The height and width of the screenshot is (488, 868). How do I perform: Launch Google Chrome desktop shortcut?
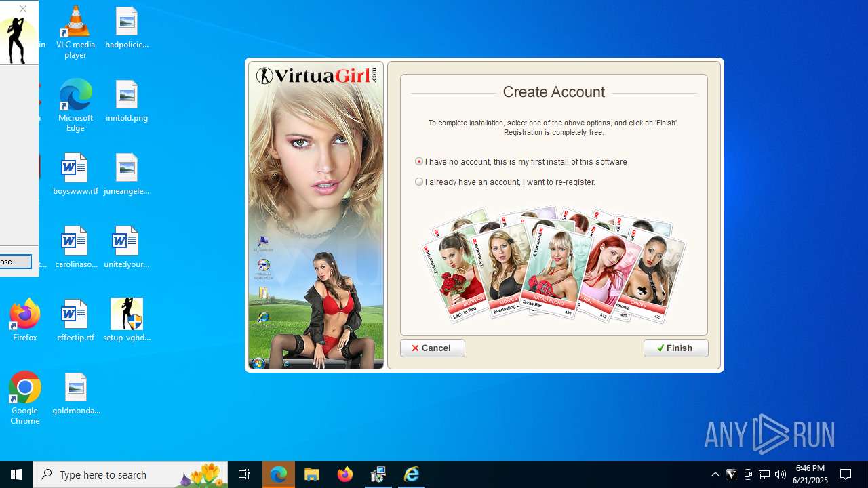[24, 398]
